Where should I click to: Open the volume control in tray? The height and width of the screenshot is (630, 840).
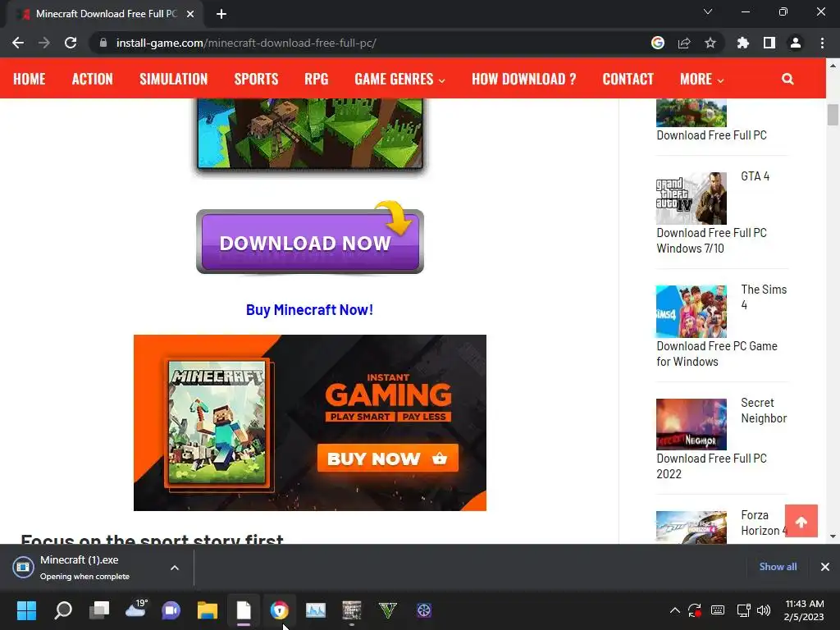pyautogui.click(x=764, y=610)
